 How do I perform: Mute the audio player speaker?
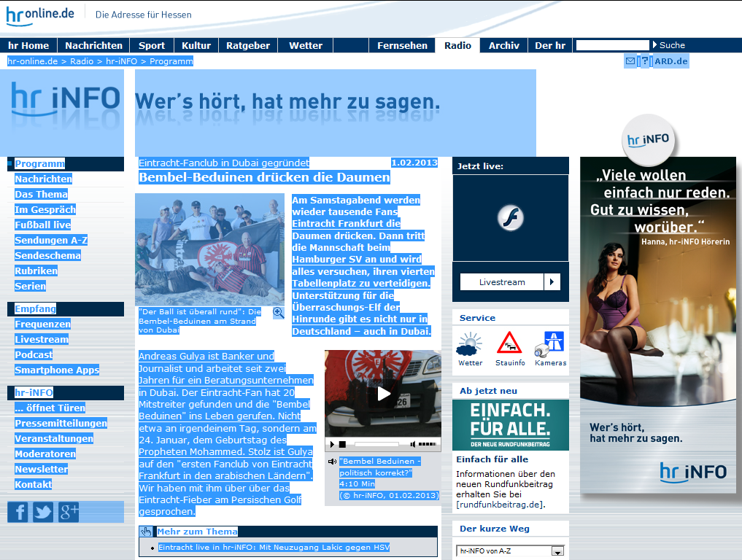click(413, 444)
